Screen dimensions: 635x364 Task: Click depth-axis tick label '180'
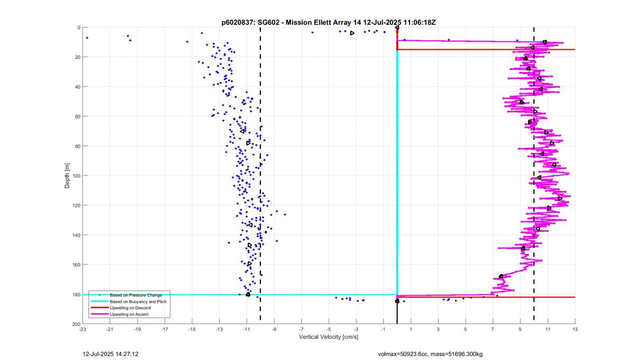tap(76, 294)
